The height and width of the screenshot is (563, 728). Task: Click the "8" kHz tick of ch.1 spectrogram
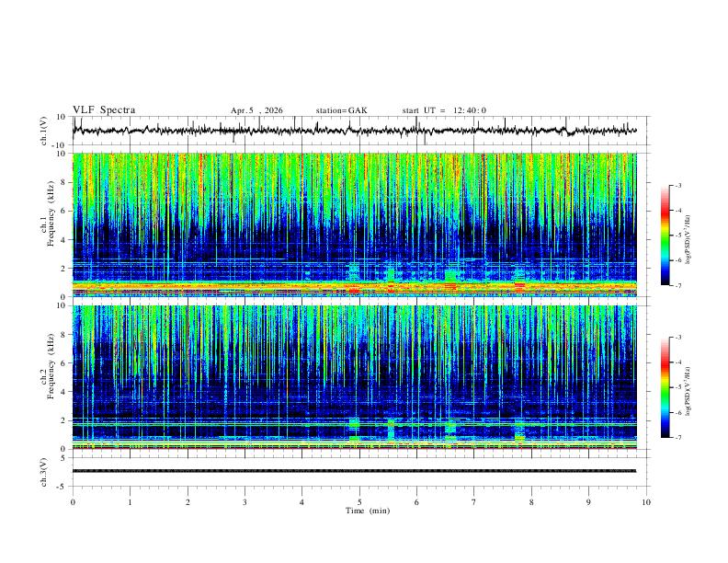coord(63,182)
